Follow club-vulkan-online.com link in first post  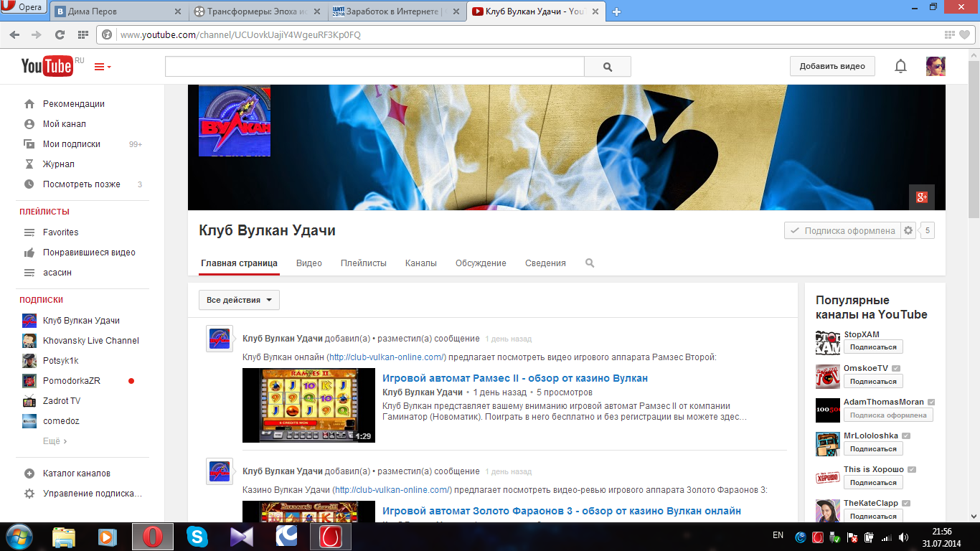[387, 357]
